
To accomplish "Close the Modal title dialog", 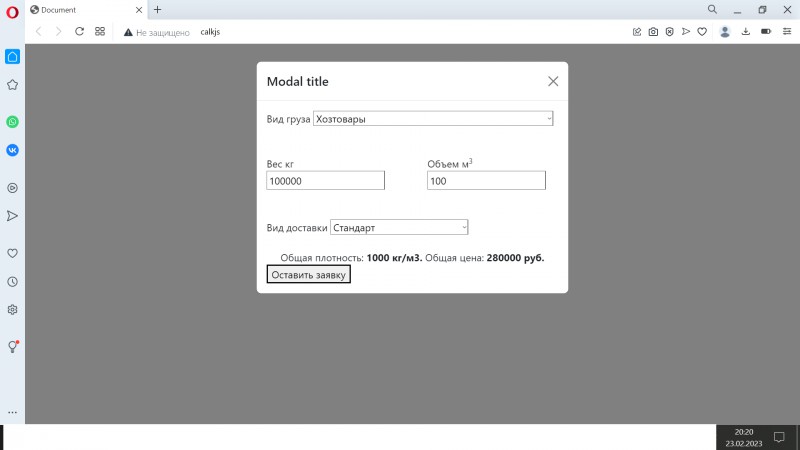I will (553, 82).
